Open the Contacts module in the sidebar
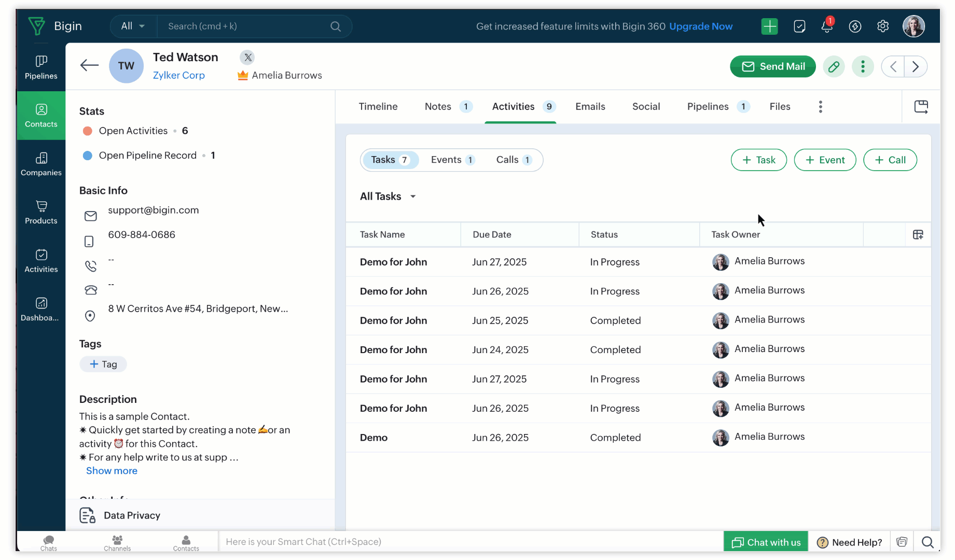This screenshot has width=955, height=560. [x=41, y=116]
